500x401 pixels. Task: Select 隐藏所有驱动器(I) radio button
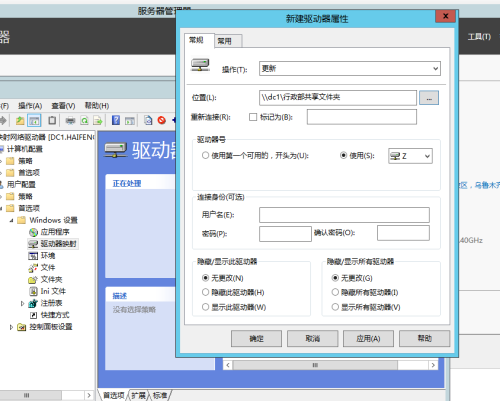pyautogui.click(x=335, y=292)
